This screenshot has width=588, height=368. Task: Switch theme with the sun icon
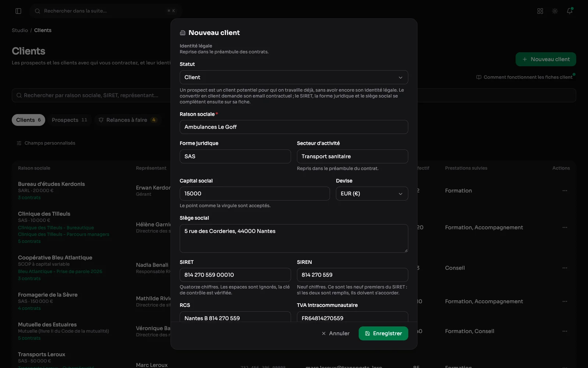[555, 11]
